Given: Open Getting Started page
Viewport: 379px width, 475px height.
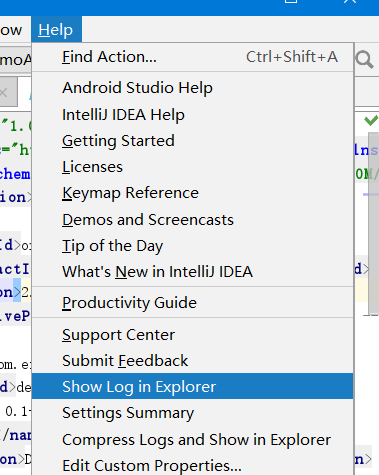Looking at the screenshot, I should click(193, 141).
